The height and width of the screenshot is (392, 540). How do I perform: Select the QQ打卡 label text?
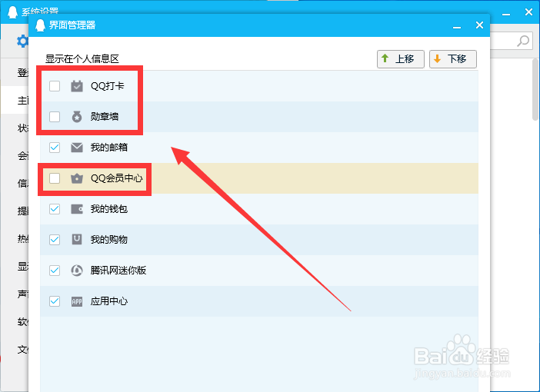pos(107,86)
